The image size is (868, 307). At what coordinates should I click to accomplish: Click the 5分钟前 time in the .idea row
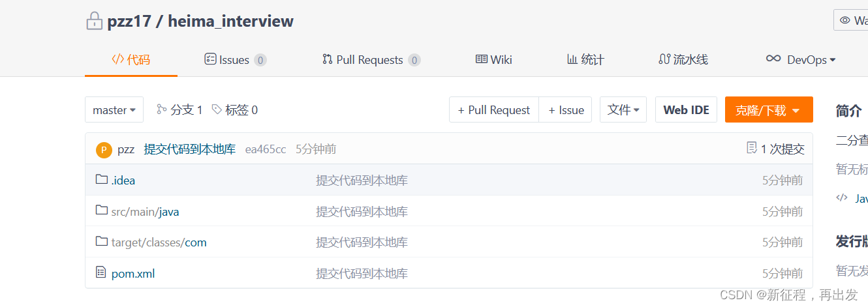pyautogui.click(x=783, y=180)
